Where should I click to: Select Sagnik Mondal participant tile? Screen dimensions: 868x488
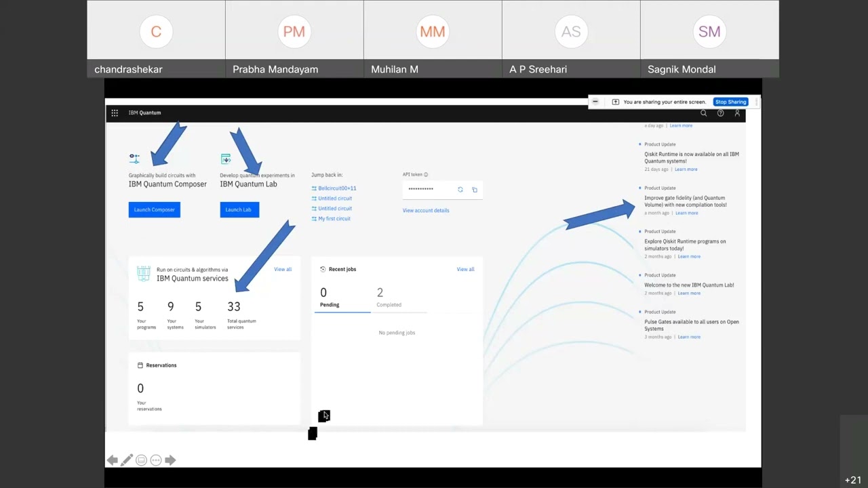[709, 39]
